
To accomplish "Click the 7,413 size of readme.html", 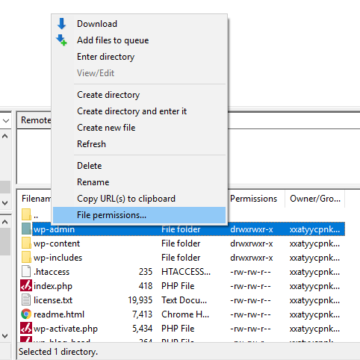I will (142, 314).
